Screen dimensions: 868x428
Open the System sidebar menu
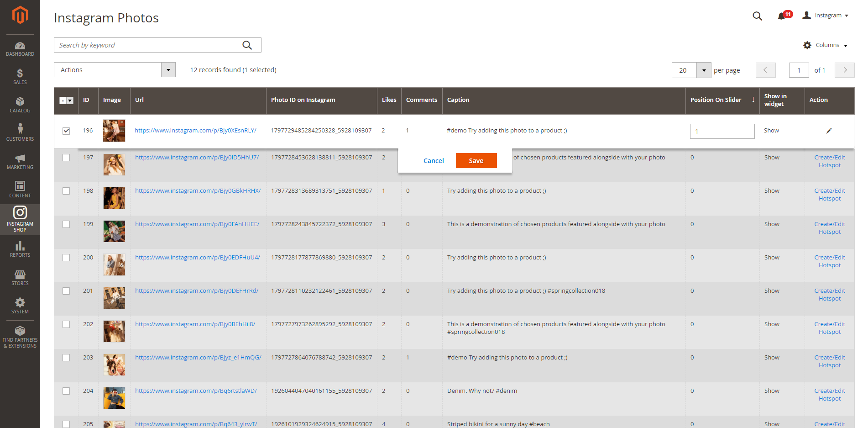(20, 306)
